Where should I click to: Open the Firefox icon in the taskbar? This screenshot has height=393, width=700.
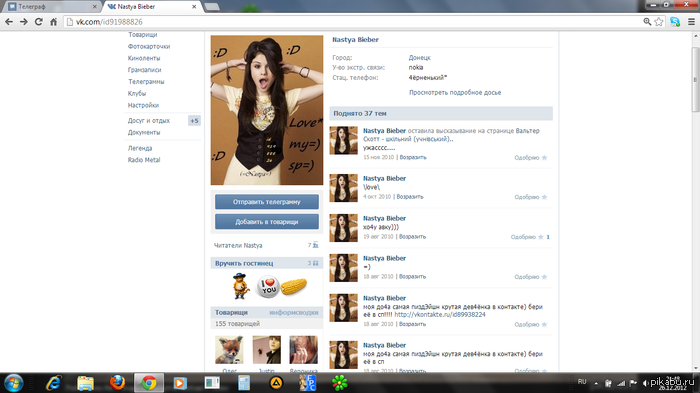click(x=117, y=383)
